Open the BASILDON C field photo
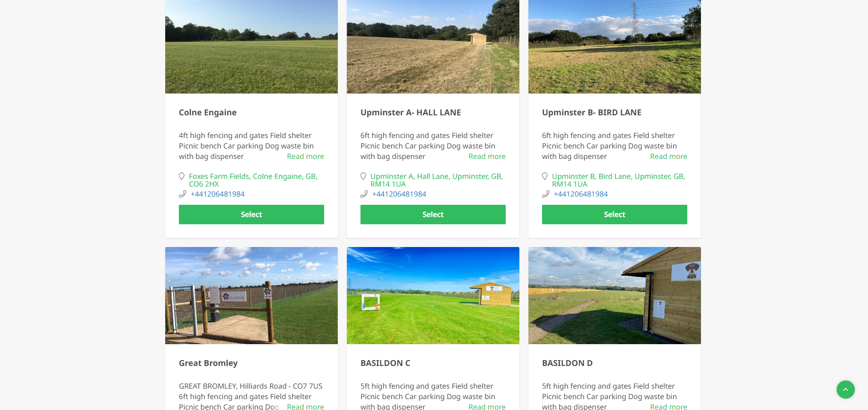The height and width of the screenshot is (410, 868). (x=433, y=296)
